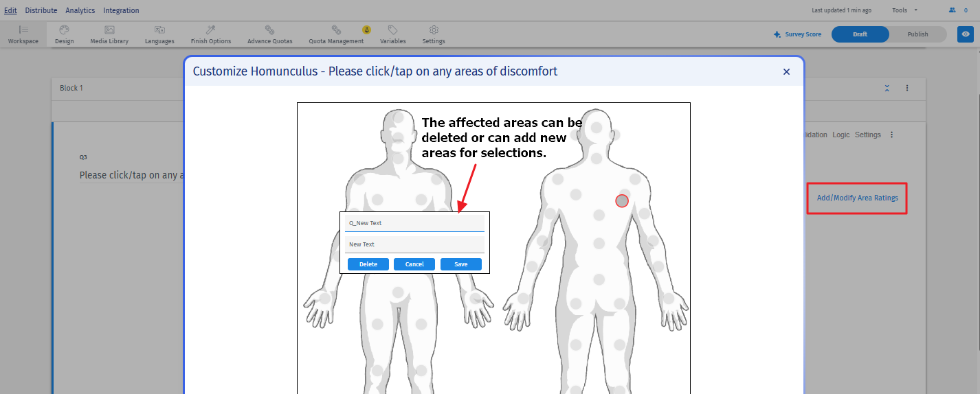
Task: Open the Workspace toolbar item
Action: coord(23,34)
